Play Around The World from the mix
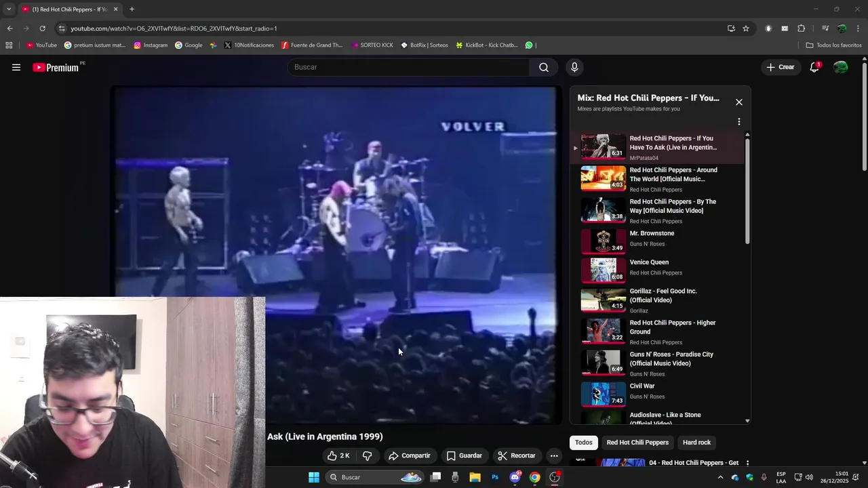The height and width of the screenshot is (488, 868). 658,179
